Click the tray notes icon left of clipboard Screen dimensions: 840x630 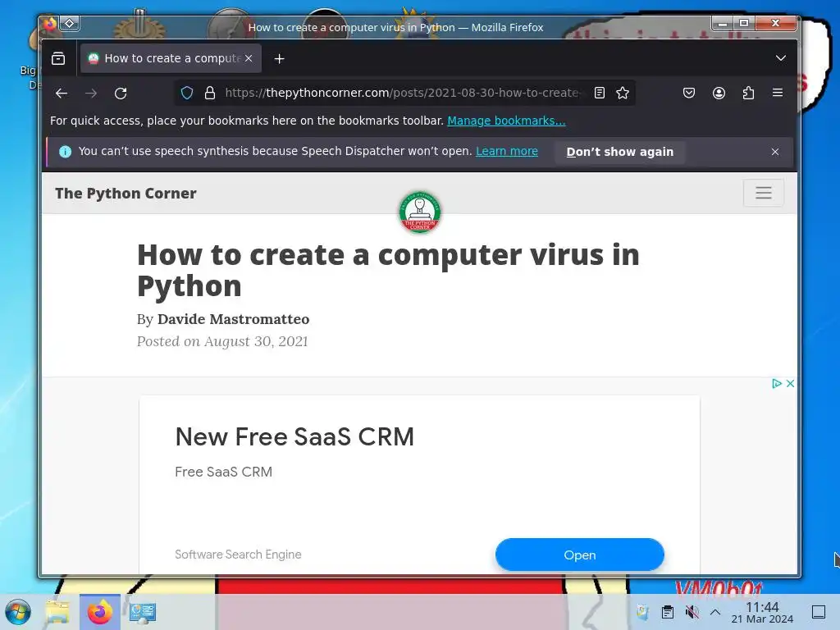(642, 612)
